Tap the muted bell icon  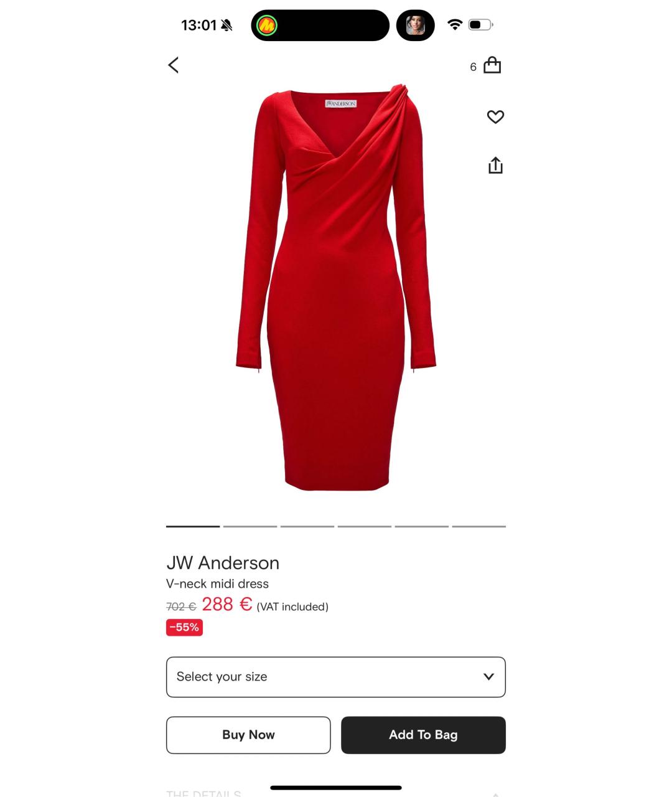click(x=226, y=26)
